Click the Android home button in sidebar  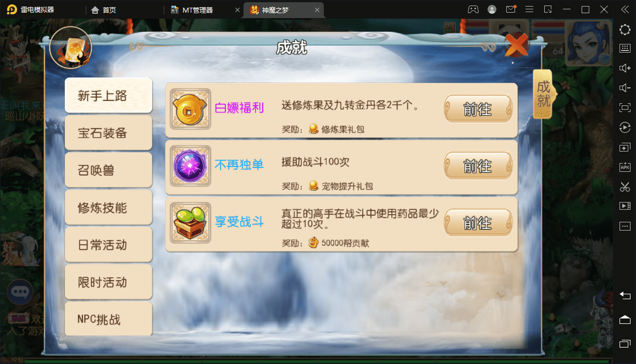pos(624,320)
